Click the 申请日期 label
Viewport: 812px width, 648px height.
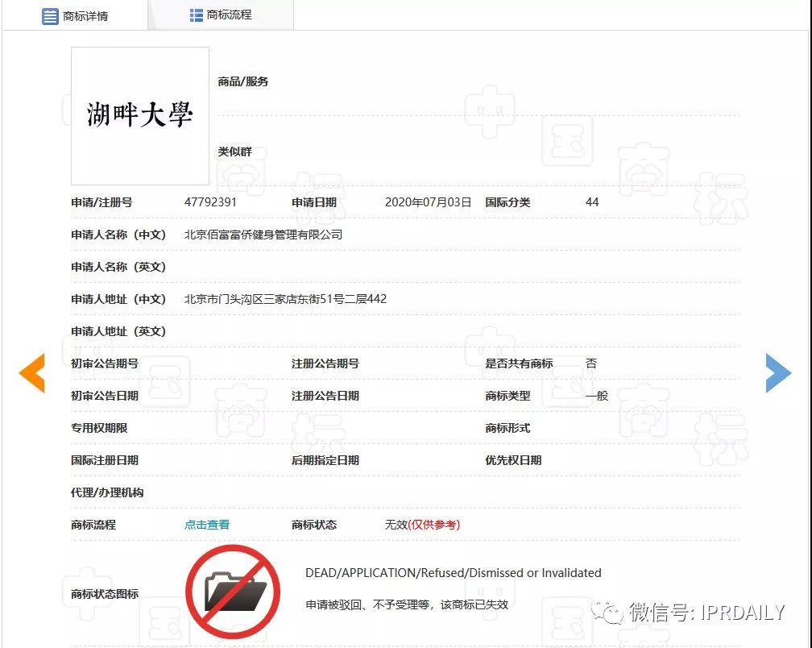click(x=314, y=202)
